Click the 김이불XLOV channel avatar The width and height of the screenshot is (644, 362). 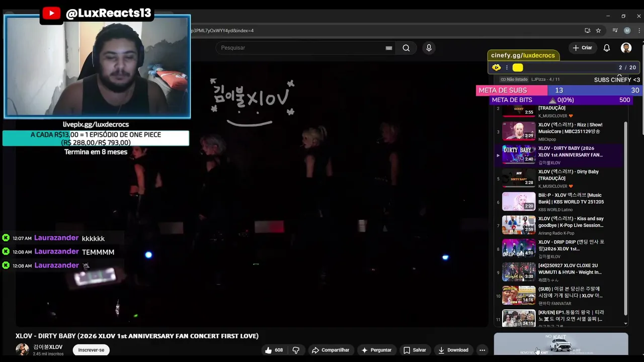[x=22, y=349]
